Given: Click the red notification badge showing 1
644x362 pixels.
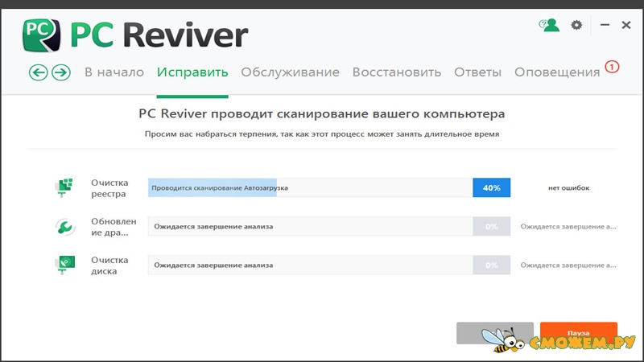Looking at the screenshot, I should pos(612,67).
